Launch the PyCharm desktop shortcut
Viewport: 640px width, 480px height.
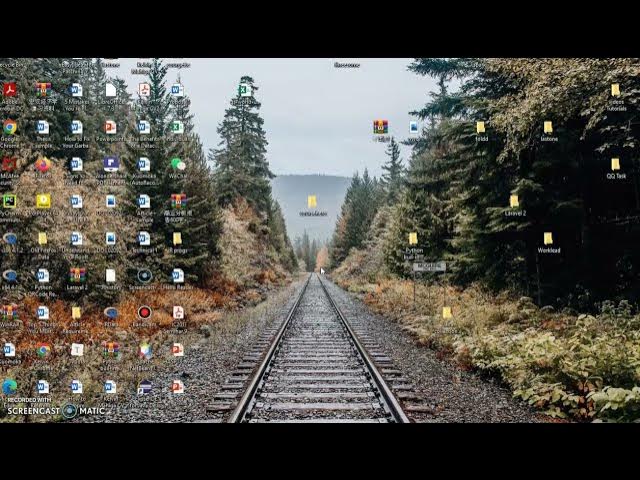(10, 201)
